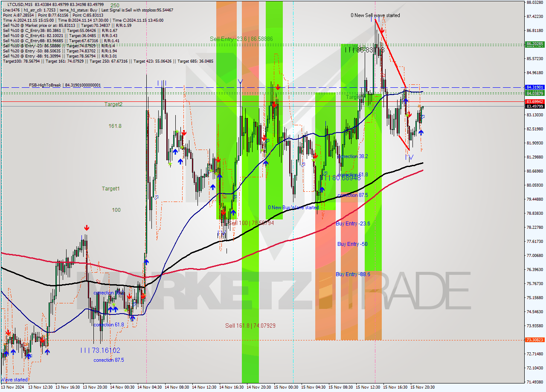Click the blue 'correction 38.2' label
The height and width of the screenshot is (392, 546).
[353, 156]
